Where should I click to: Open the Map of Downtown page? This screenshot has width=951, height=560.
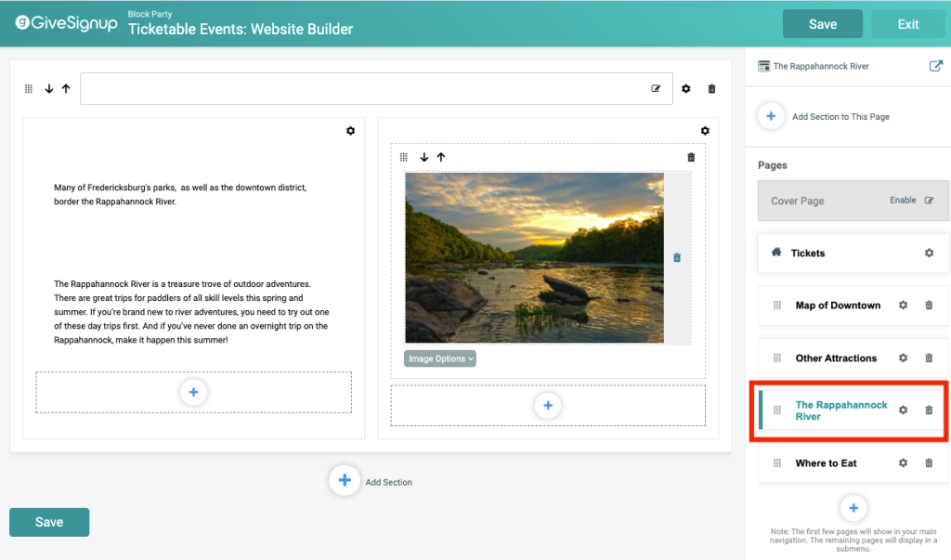(838, 306)
